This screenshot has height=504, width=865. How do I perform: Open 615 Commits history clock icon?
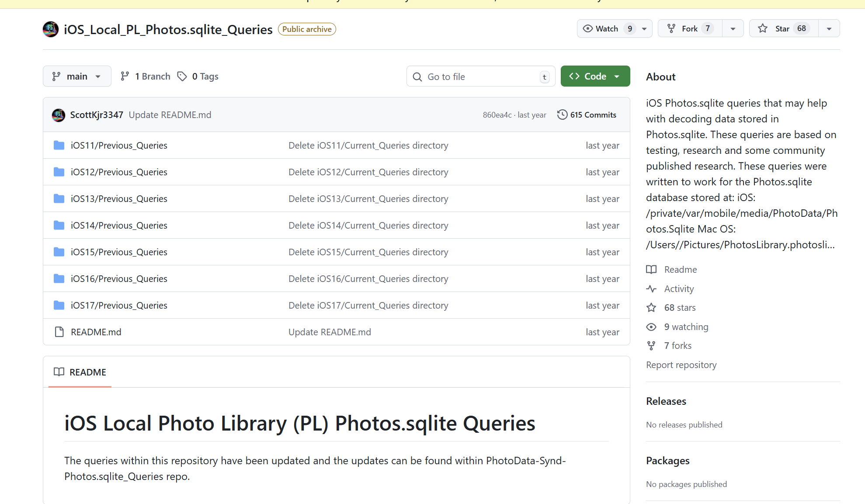coord(562,115)
